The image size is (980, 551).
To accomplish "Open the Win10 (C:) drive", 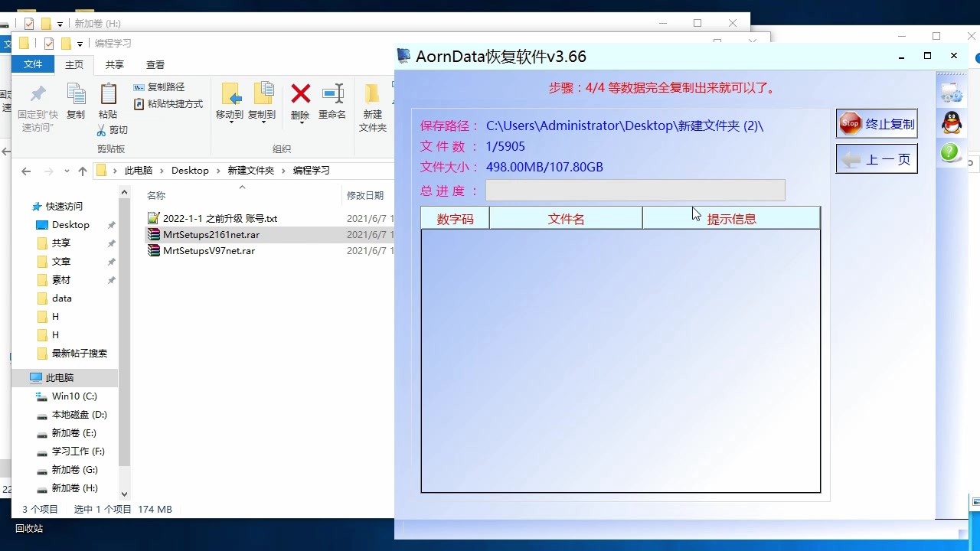I will click(x=74, y=396).
